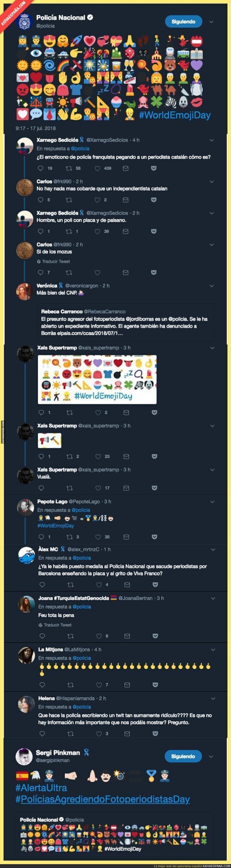231x868 pixels.
Task: Reply to Joana's 'Feu tota la pena' tweet
Action: point(42,636)
